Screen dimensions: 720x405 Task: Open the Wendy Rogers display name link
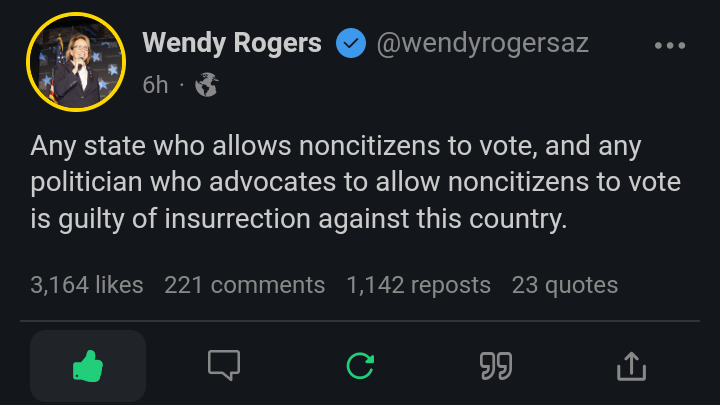coord(232,44)
